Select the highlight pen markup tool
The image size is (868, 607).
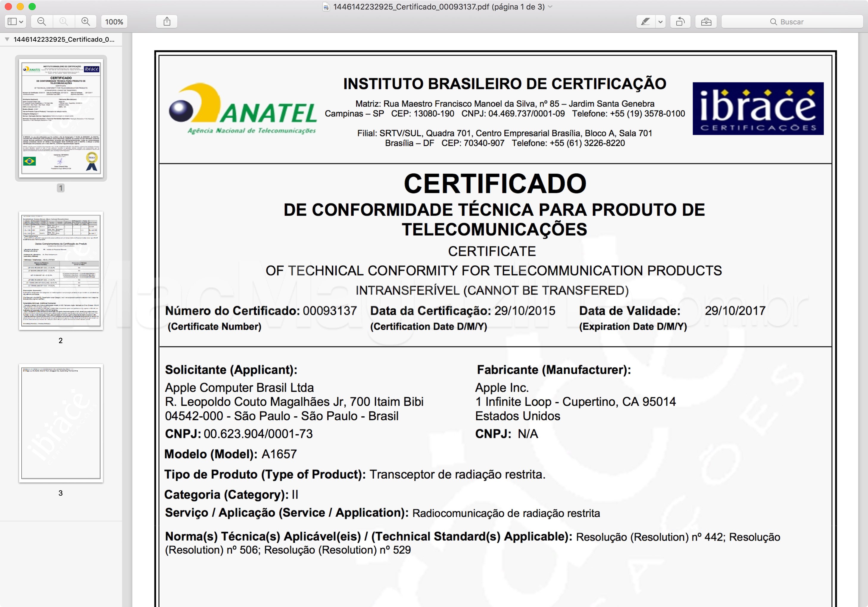646,21
